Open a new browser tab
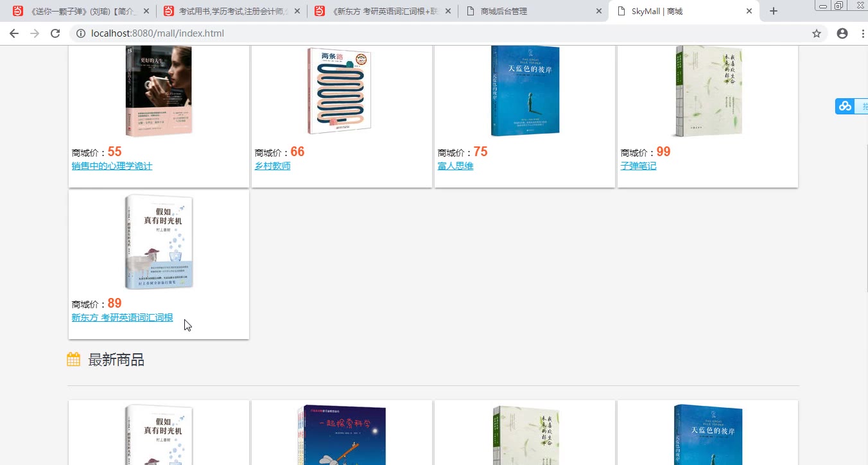 pyautogui.click(x=774, y=11)
